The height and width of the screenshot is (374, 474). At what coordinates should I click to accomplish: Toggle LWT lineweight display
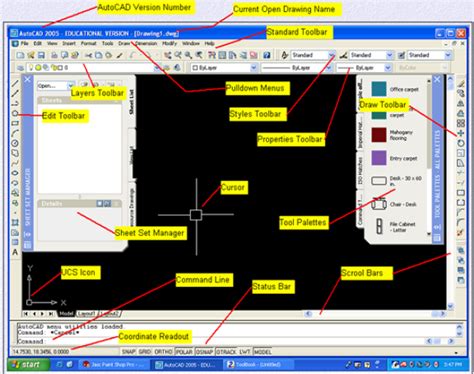[244, 352]
